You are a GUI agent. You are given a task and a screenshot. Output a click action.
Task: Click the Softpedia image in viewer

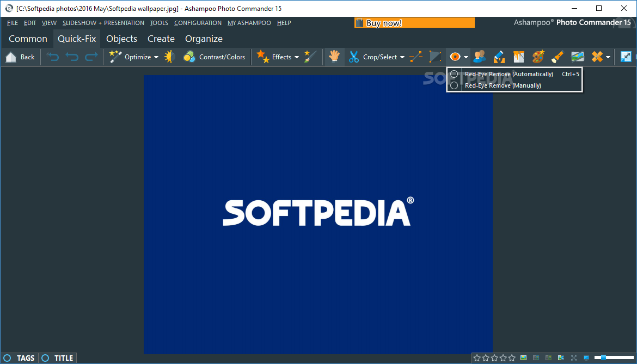pyautogui.click(x=318, y=215)
